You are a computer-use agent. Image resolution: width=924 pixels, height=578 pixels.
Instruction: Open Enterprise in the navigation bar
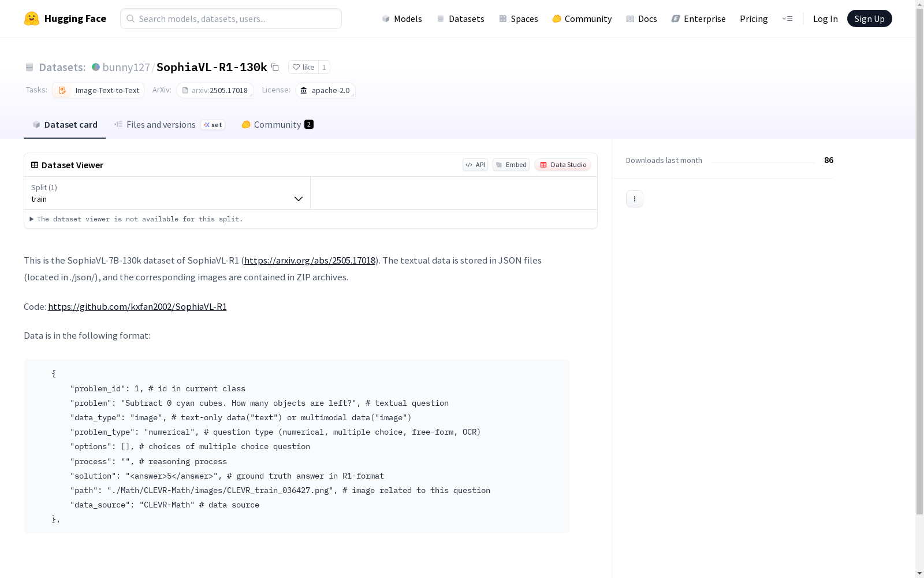coord(699,18)
